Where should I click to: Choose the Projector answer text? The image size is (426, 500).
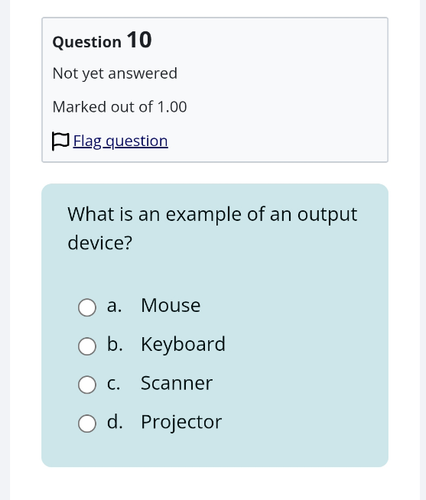181,422
